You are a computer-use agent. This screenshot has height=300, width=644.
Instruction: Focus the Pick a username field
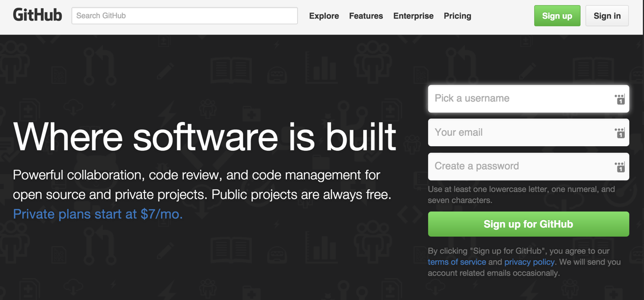pyautogui.click(x=528, y=98)
